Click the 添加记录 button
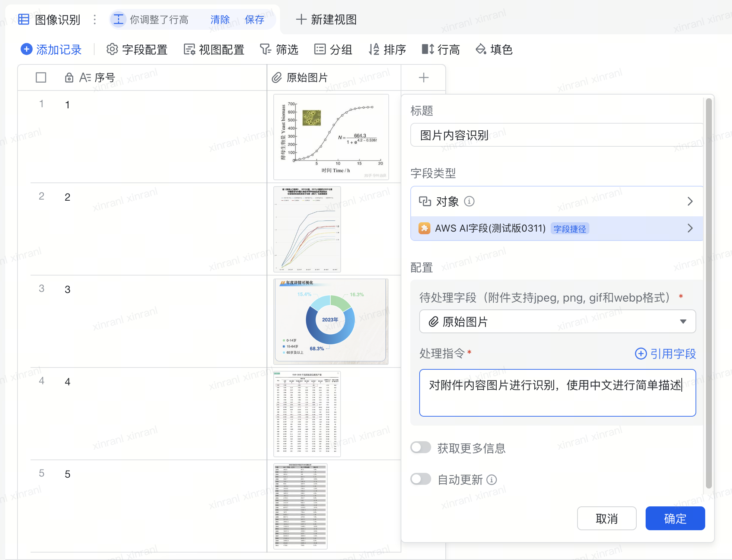Screen dimensions: 732x560 pyautogui.click(x=51, y=49)
